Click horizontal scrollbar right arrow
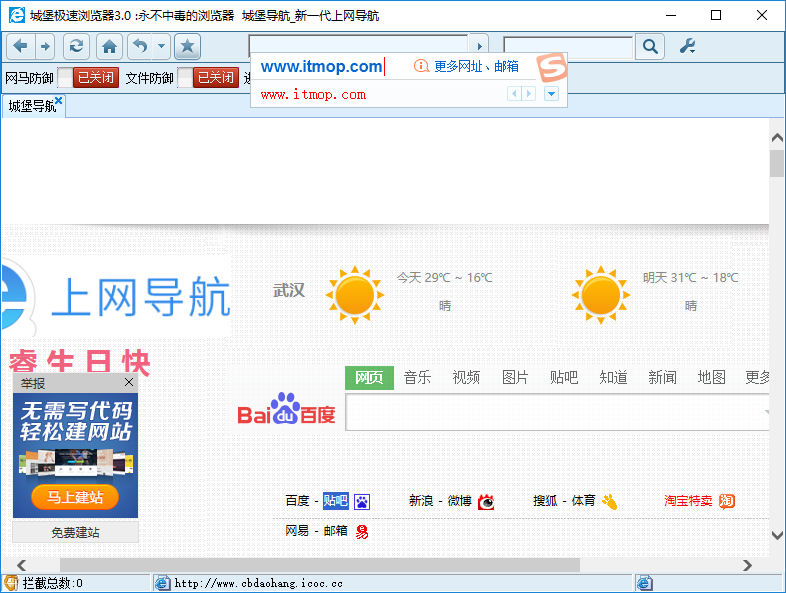 click(747, 565)
